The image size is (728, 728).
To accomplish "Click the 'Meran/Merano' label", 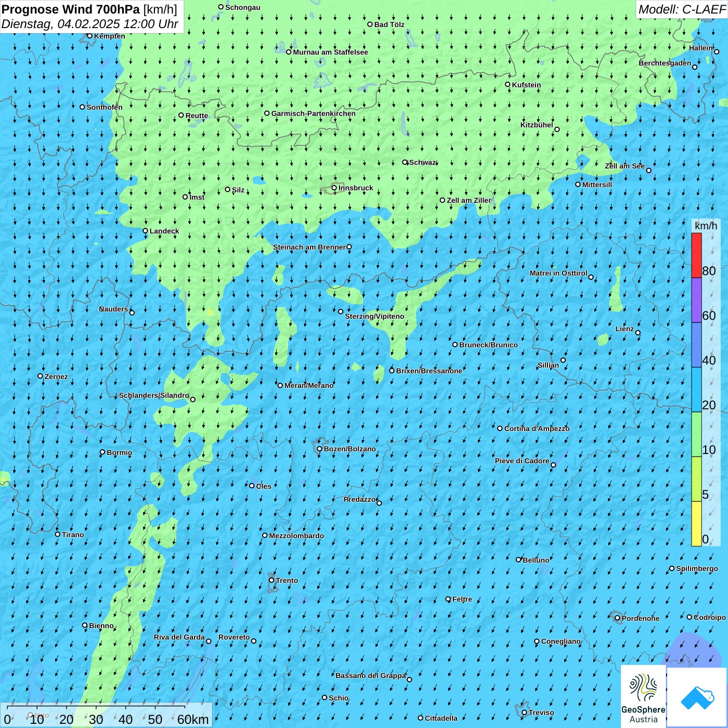I will (309, 385).
